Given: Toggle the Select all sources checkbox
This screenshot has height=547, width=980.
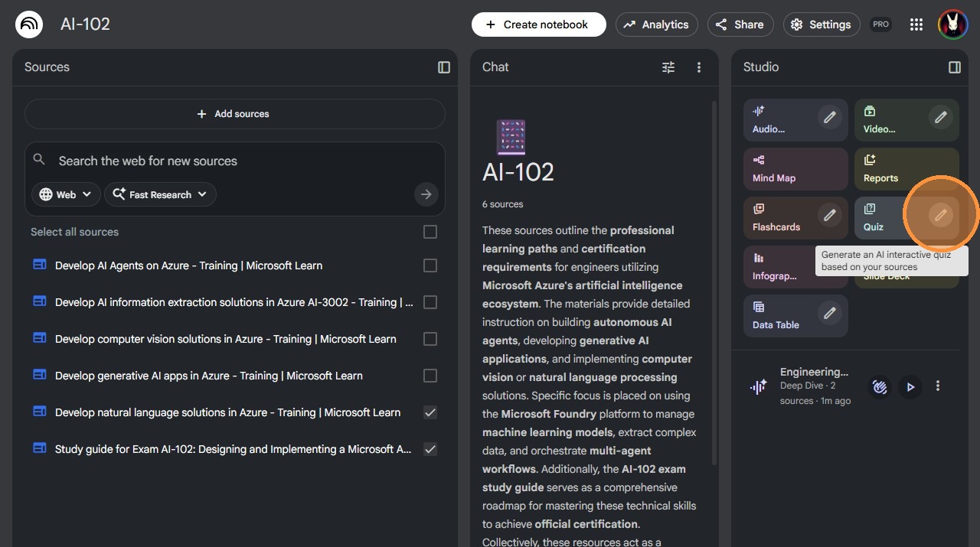Looking at the screenshot, I should 430,232.
